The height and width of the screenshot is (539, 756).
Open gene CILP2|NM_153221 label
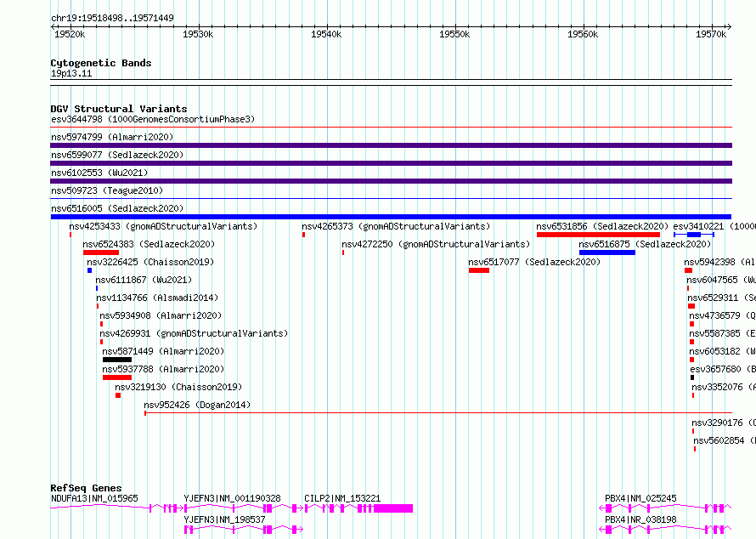pyautogui.click(x=342, y=498)
